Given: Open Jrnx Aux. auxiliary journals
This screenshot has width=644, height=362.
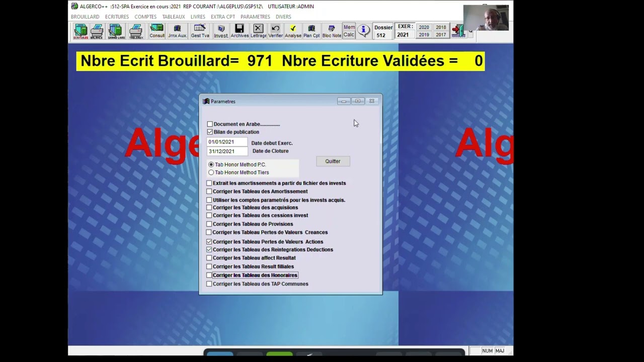Looking at the screenshot, I should (177, 31).
